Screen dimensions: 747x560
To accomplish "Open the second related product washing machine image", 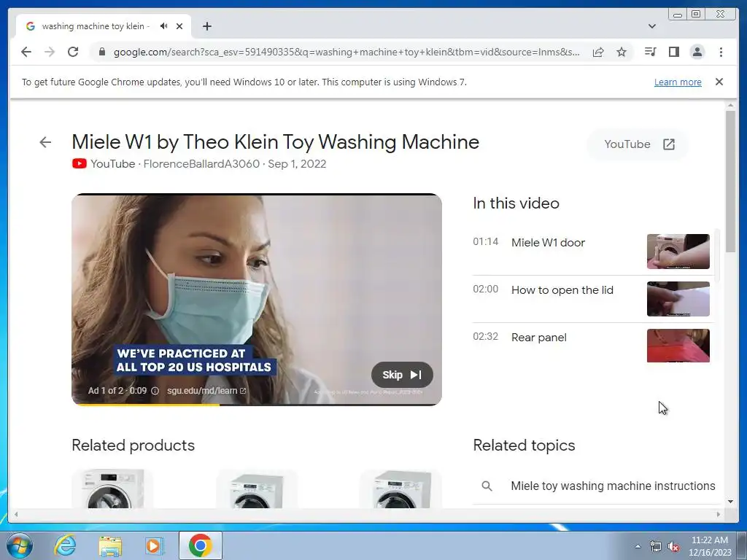I will click(x=257, y=489).
